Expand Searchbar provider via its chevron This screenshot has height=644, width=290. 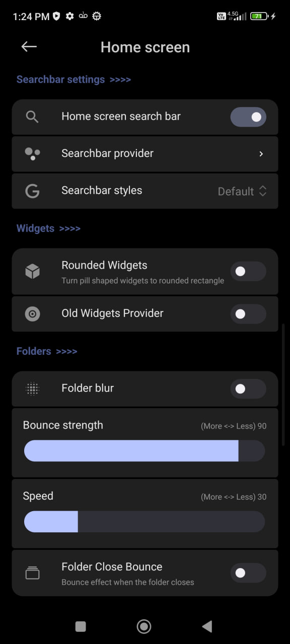(261, 154)
